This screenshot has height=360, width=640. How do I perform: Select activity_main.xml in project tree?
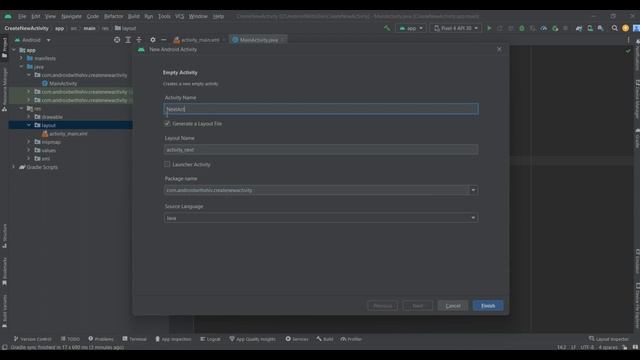point(68,133)
